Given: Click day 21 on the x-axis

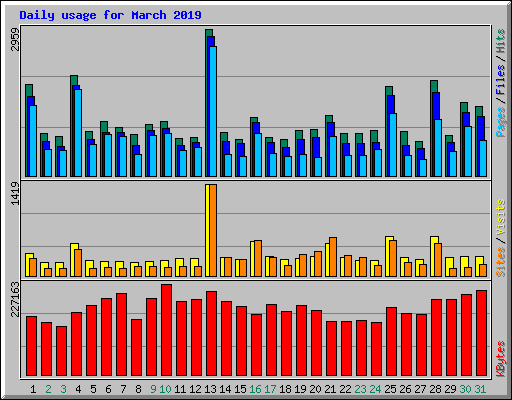Looking at the screenshot, I should [x=330, y=389].
